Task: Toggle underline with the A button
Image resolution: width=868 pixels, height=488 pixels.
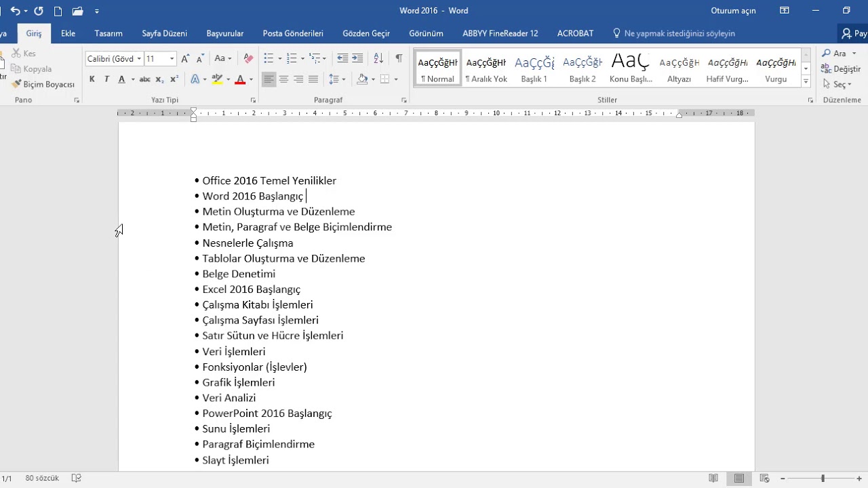Action: 121,79
